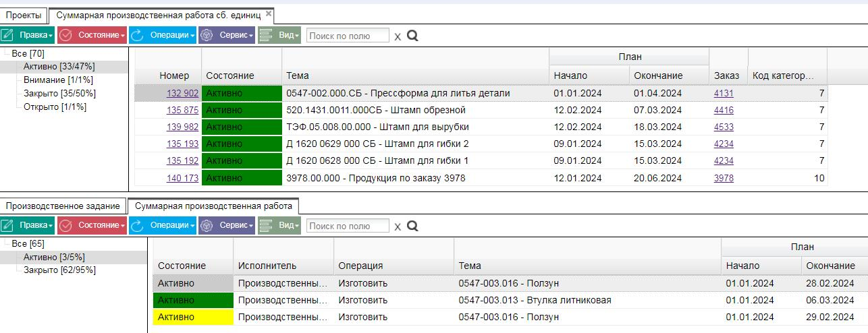Clear the bottom panel search with the X icon
The height and width of the screenshot is (333, 868).
point(398,226)
